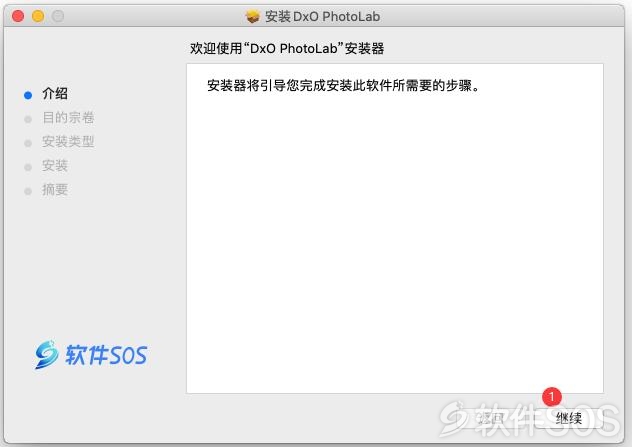Click the welcome heading 欢迎使用 DxO PhotoLab 安装器
632x447 pixels.
click(x=287, y=48)
